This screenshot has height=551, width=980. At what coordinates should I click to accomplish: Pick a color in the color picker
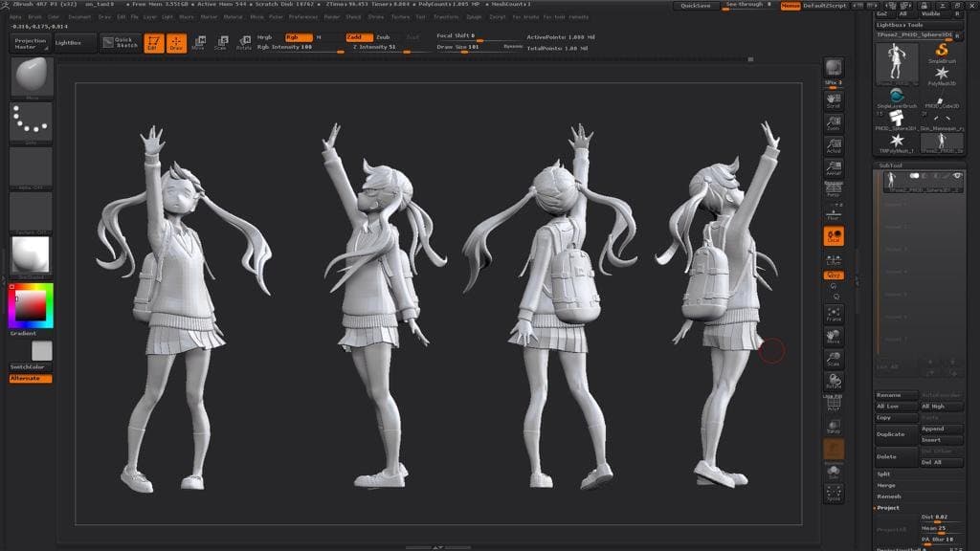coord(31,305)
